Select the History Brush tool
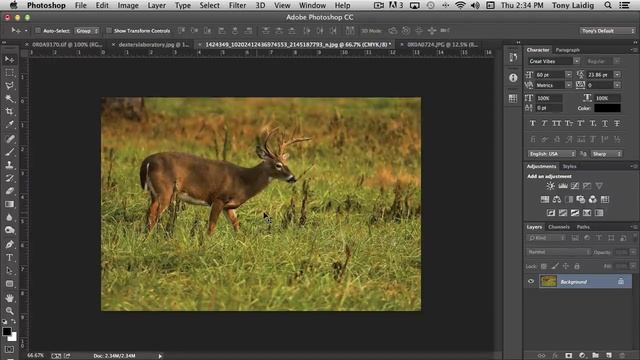The width and height of the screenshot is (640, 360). (x=9, y=178)
